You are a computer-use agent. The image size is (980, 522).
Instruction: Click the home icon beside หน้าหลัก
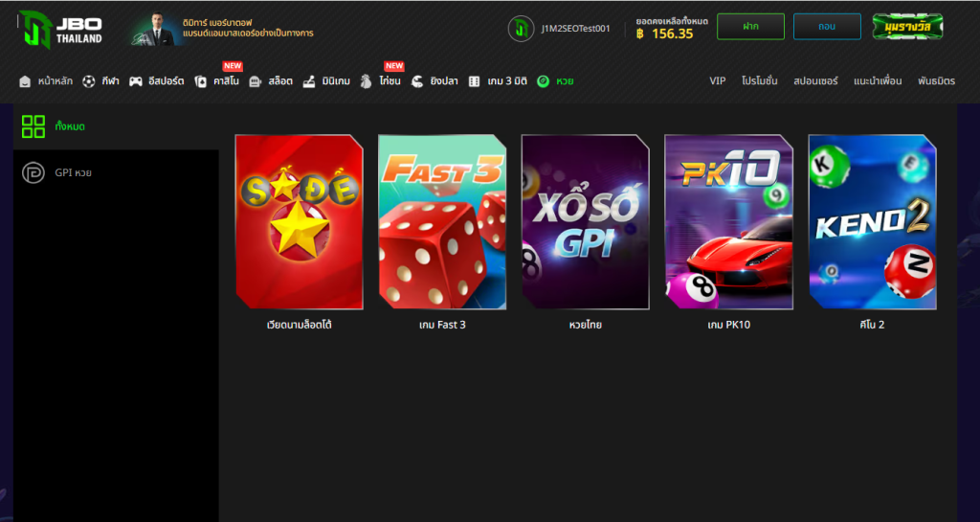pyautogui.click(x=25, y=81)
